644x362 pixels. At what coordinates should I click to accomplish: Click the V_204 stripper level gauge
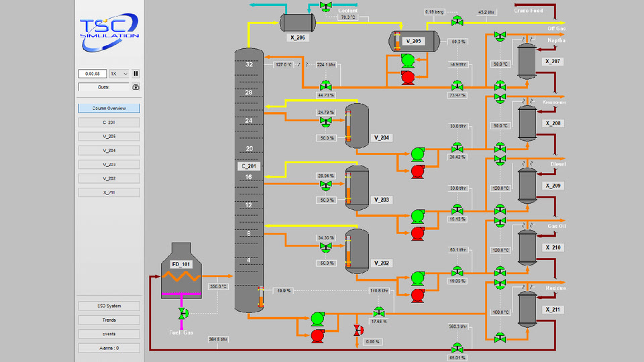[348, 126]
